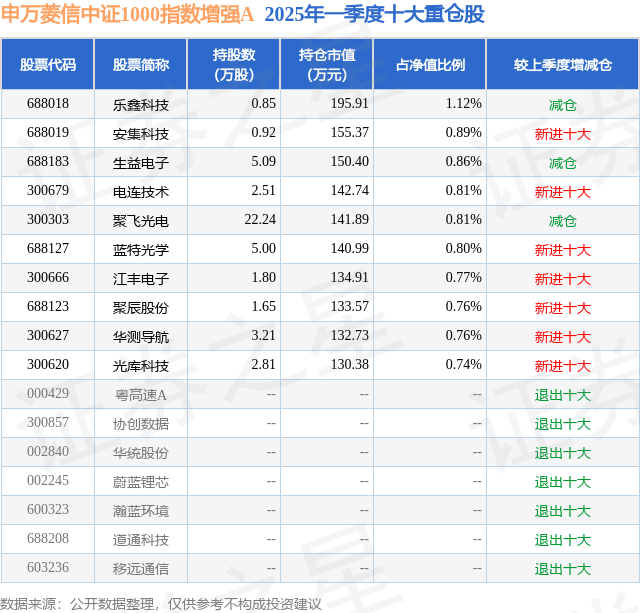Select stock name 协创数据
Screen dimensions: 640x613
(x=141, y=424)
